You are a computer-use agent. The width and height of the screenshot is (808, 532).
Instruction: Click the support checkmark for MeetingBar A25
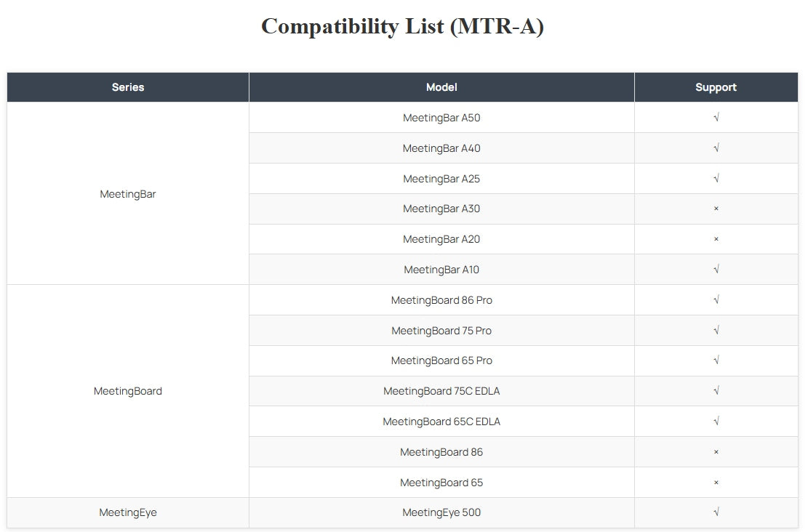tap(716, 178)
